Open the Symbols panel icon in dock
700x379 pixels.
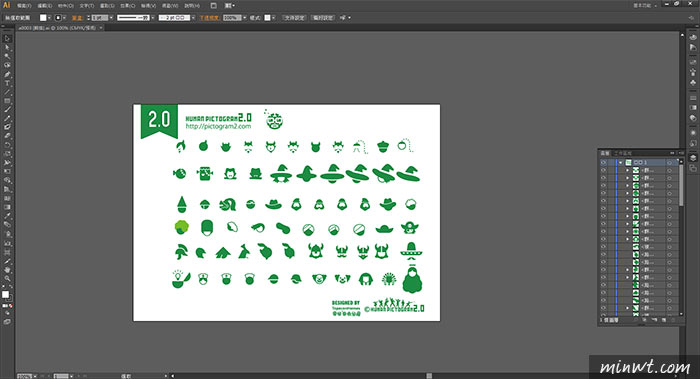pos(693,83)
